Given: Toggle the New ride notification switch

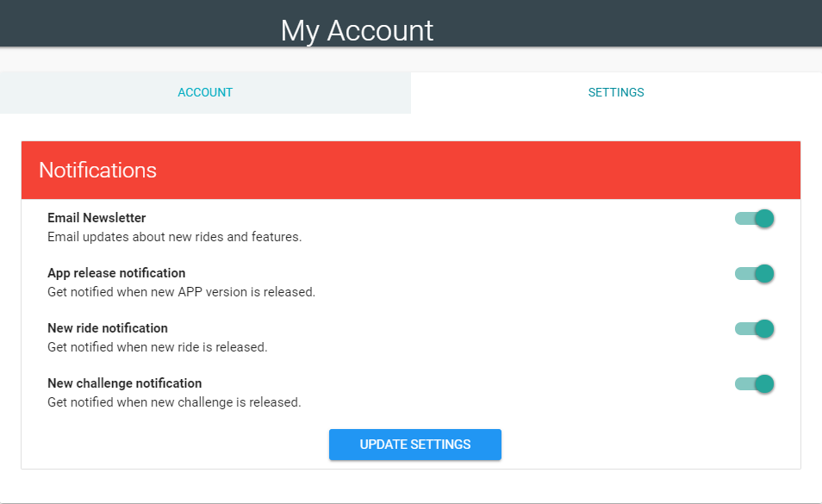Looking at the screenshot, I should 755,328.
